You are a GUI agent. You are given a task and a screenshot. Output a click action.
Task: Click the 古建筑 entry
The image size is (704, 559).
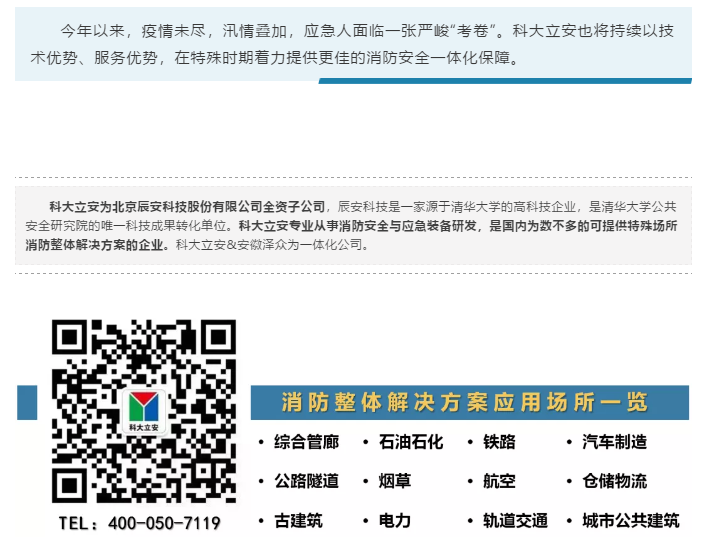(x=298, y=520)
